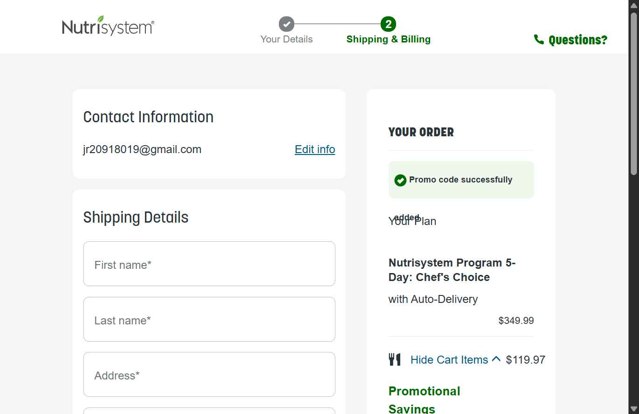Click the with Auto-Delivery text

pyautogui.click(x=433, y=299)
